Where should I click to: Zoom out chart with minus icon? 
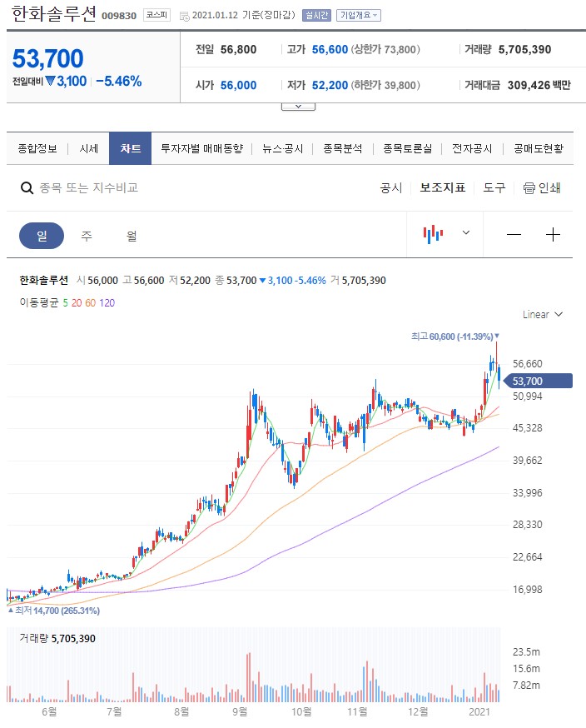[514, 234]
